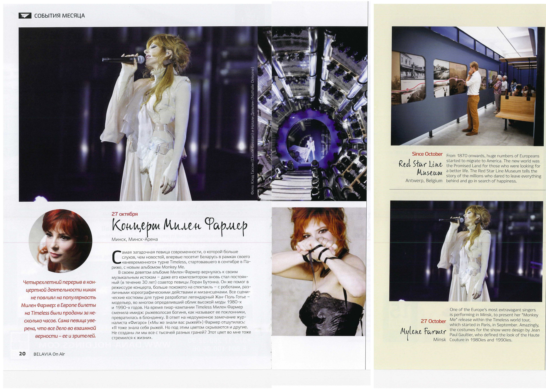Select paragraph beginning В своем девятом альбоме
546x392 pixels.
(x=181, y=305)
